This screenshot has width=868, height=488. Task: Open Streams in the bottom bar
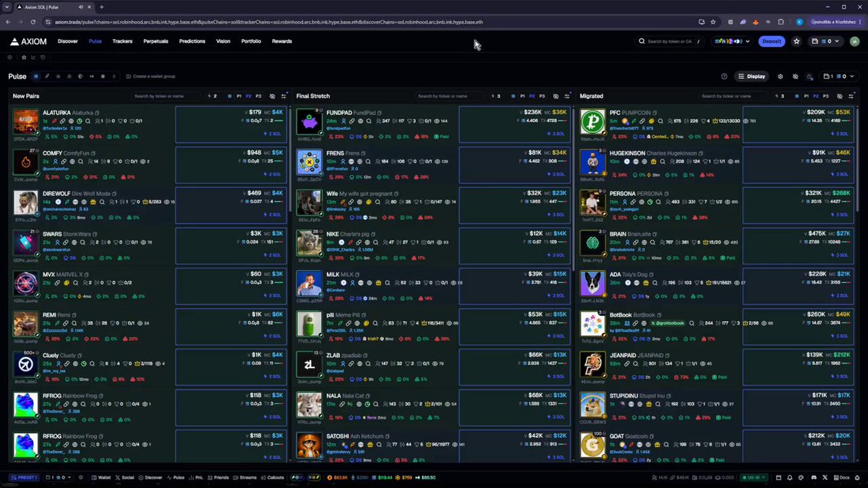coord(245,477)
